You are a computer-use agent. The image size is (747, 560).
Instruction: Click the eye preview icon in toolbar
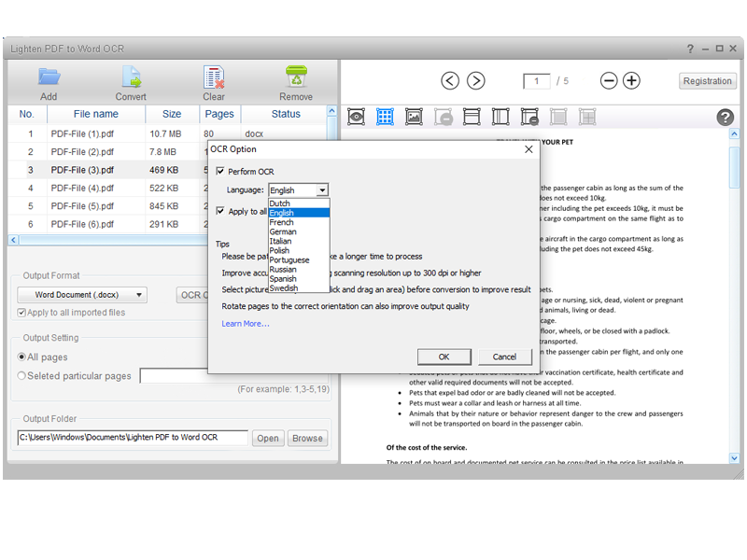coord(356,117)
